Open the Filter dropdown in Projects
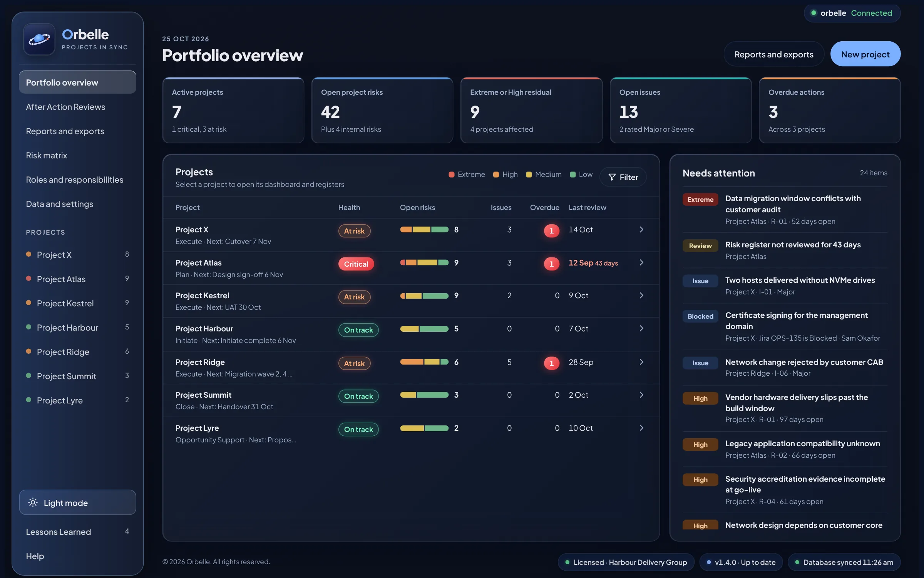Viewport: 924px width, 578px height. pos(623,177)
